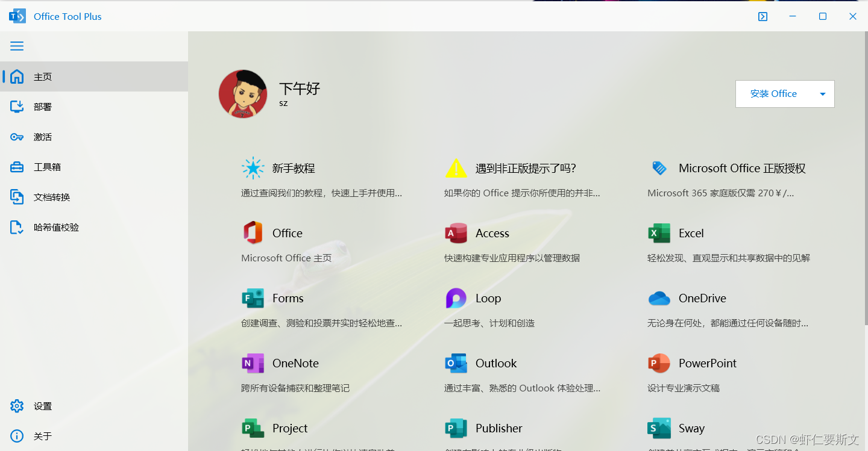Open the command window icon in title bar
868x451 pixels.
click(763, 17)
